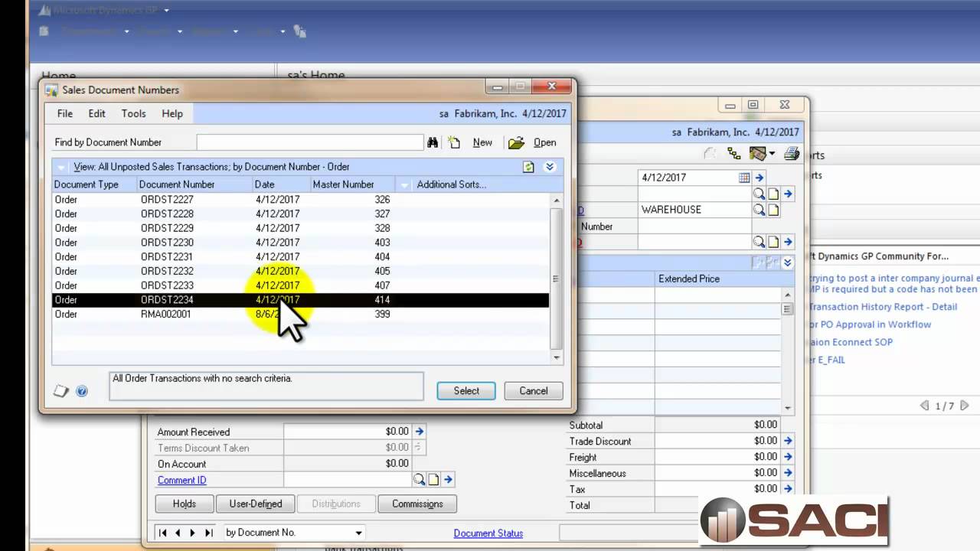Click the blue arrow beside date field
Viewport: 980px width, 551px height.
(759, 178)
